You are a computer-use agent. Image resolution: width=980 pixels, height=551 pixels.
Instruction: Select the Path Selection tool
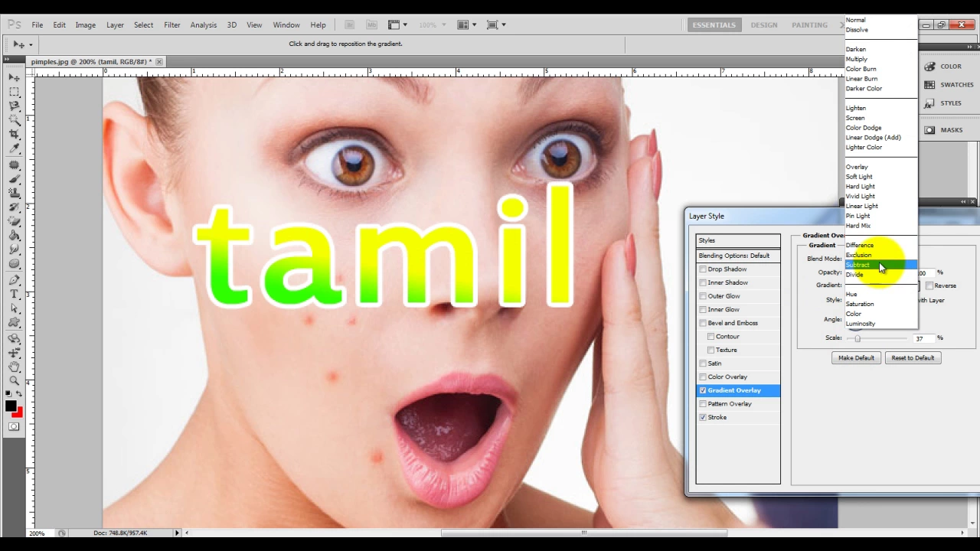coord(14,308)
